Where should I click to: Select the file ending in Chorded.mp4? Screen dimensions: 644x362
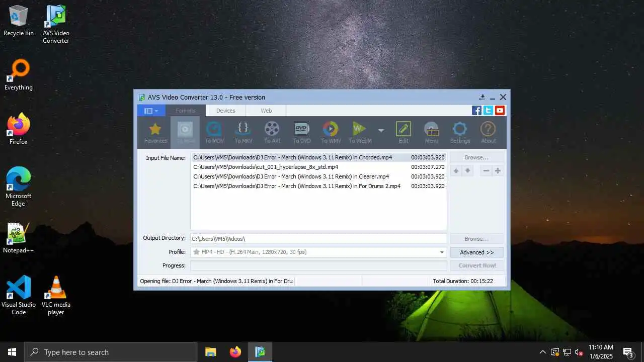pyautogui.click(x=318, y=157)
